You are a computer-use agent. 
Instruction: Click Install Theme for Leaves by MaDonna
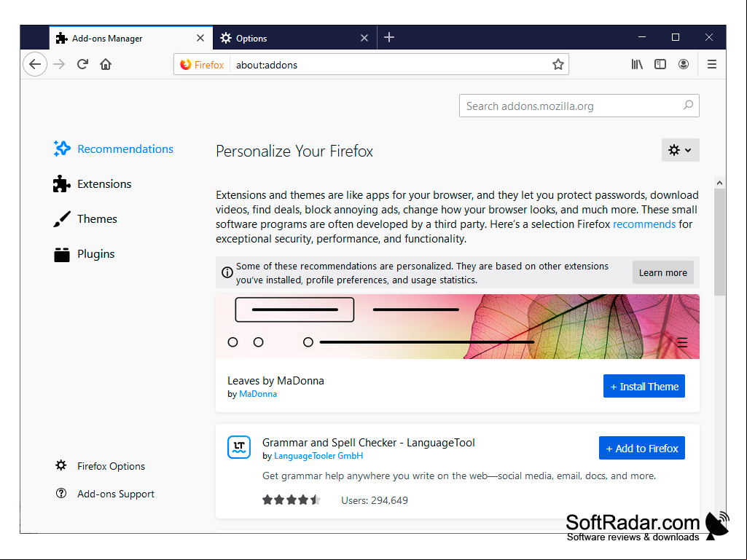point(644,386)
